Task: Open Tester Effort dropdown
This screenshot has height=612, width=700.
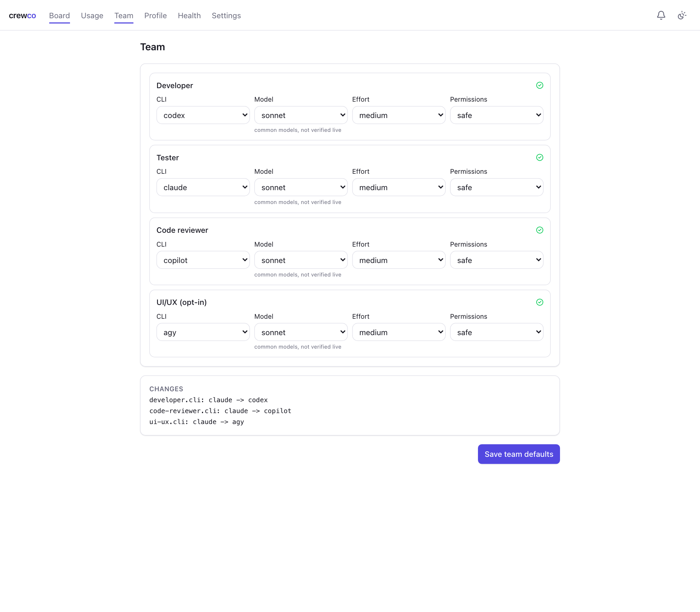Action: coord(399,187)
